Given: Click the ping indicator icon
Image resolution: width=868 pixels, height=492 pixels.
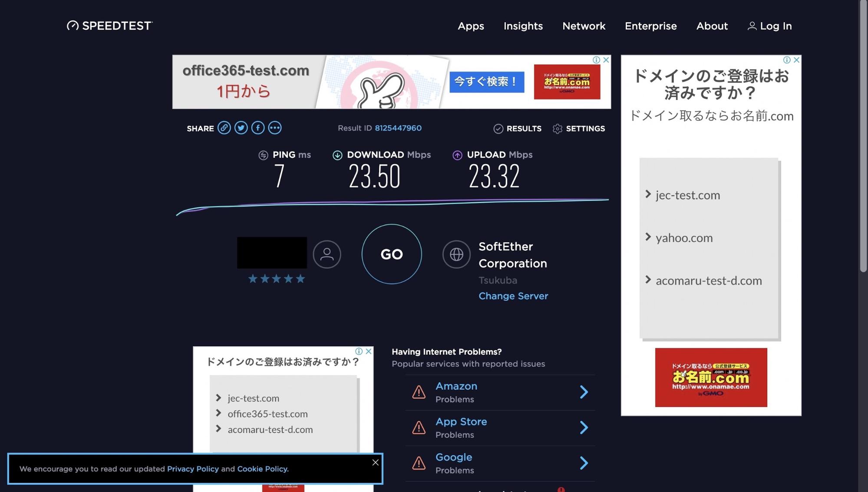Looking at the screenshot, I should click(x=263, y=155).
